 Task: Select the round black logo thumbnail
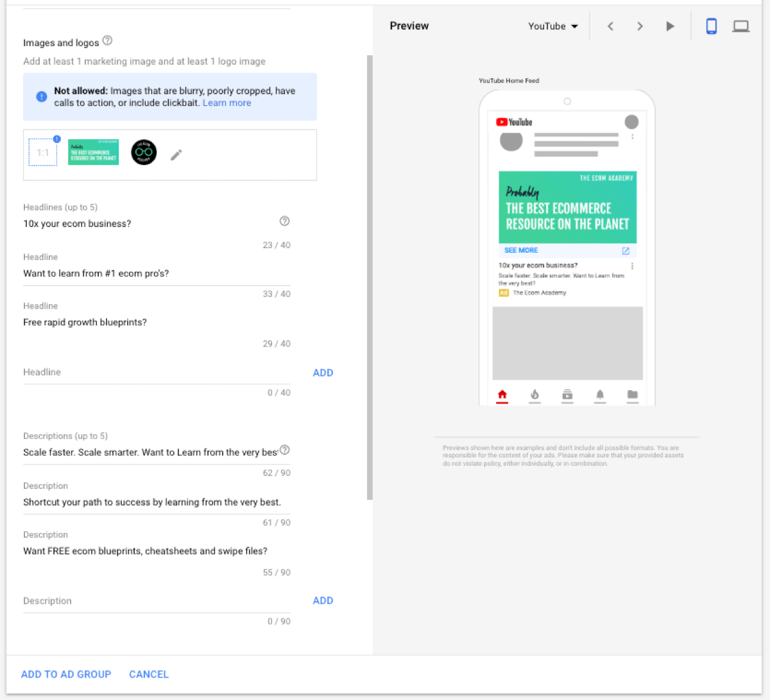click(x=144, y=153)
